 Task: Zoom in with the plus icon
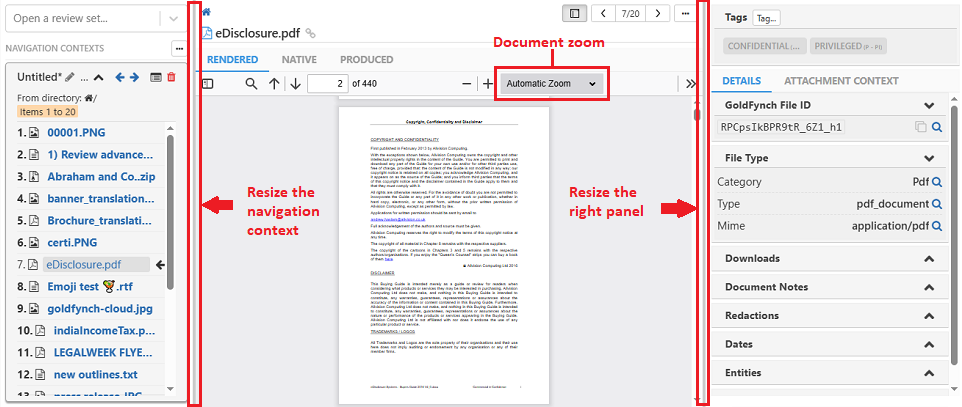(488, 83)
